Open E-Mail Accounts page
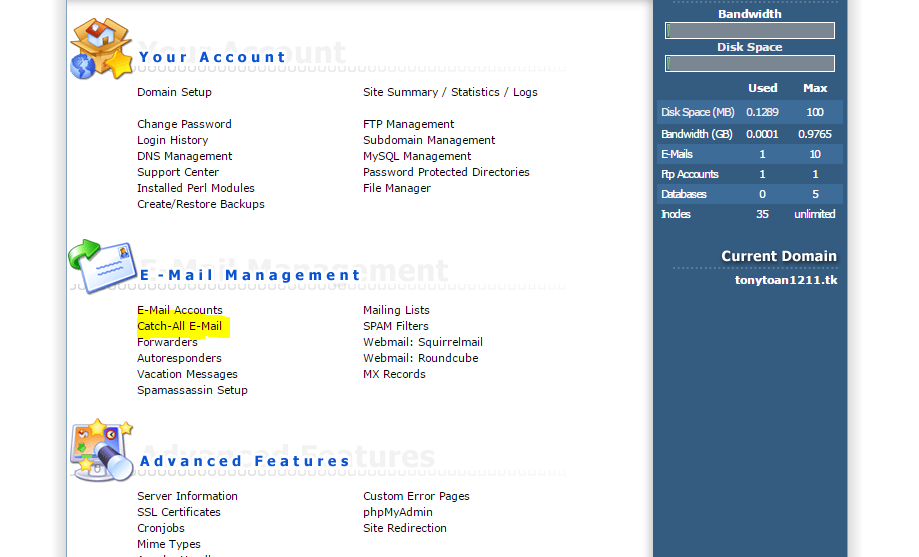Viewport: 919px width, 557px height. pyautogui.click(x=180, y=310)
